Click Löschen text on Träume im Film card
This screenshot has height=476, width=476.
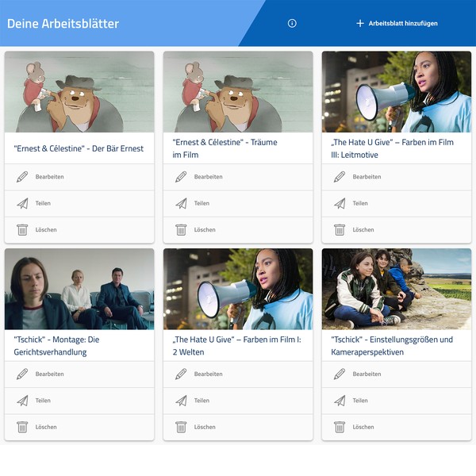tap(205, 230)
